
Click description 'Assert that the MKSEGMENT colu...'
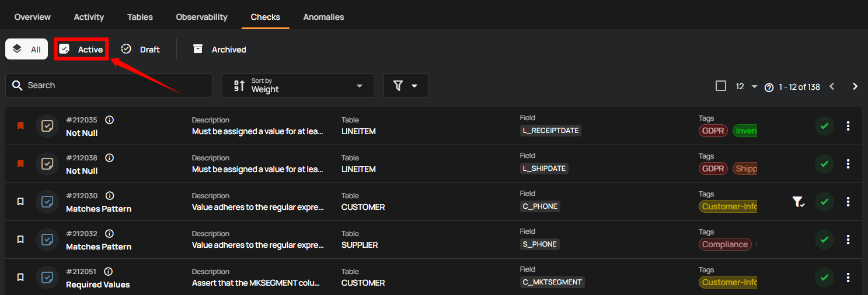click(x=256, y=283)
